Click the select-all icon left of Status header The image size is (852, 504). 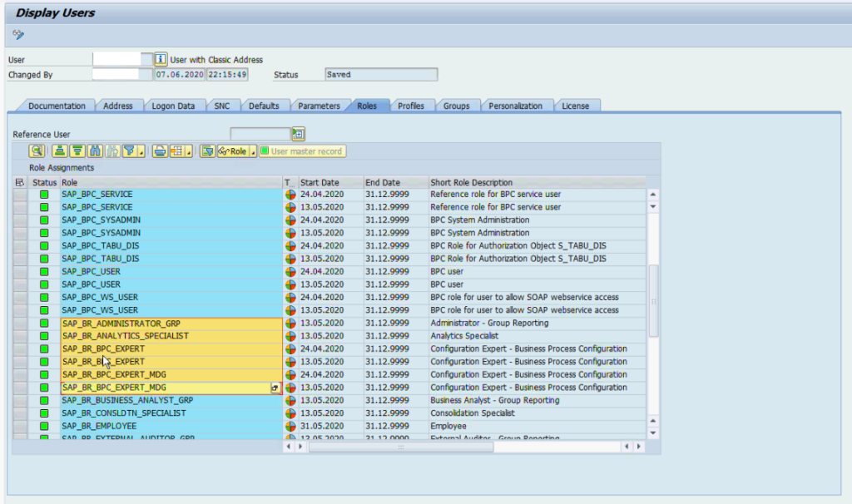tap(20, 182)
